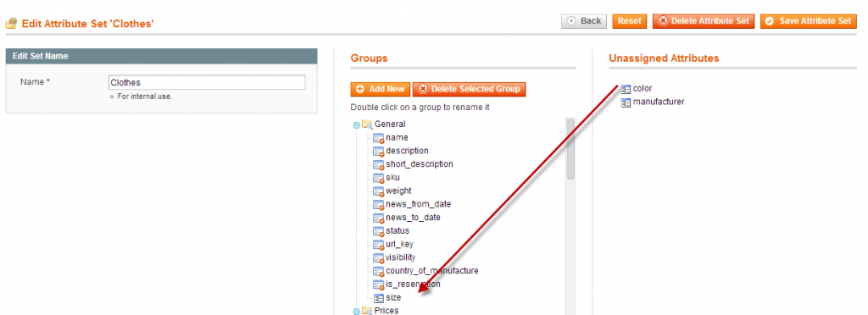This screenshot has width=868, height=315.
Task: Click the description attribute icon
Action: (379, 151)
